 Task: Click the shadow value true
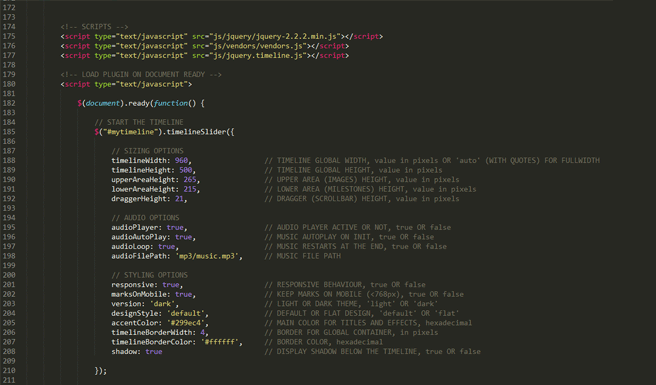pyautogui.click(x=154, y=352)
